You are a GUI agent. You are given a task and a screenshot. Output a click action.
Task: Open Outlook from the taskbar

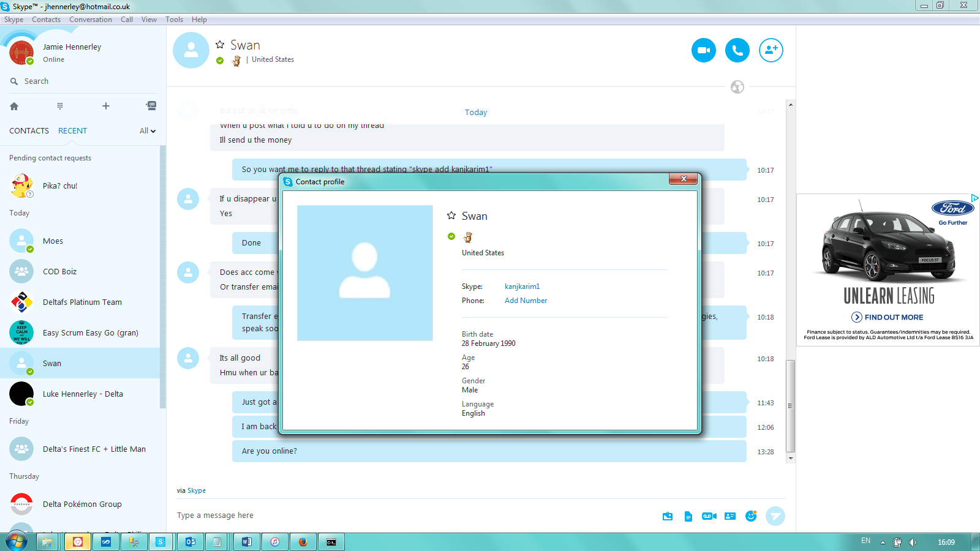[x=190, y=542]
